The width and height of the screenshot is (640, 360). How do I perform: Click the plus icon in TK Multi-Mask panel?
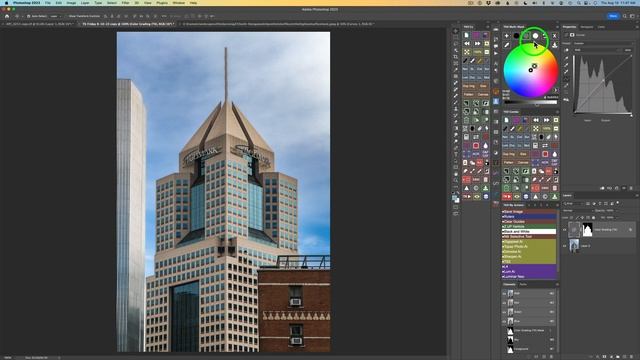pos(507,36)
